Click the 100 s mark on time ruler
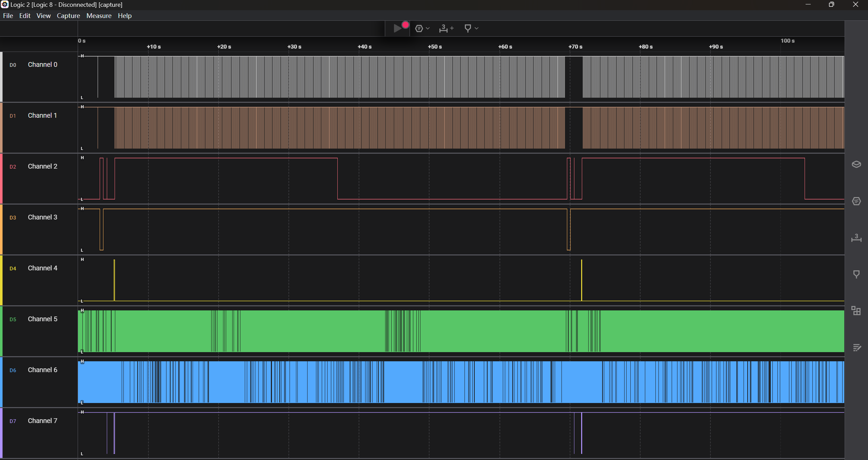This screenshot has height=460, width=868. (x=787, y=41)
